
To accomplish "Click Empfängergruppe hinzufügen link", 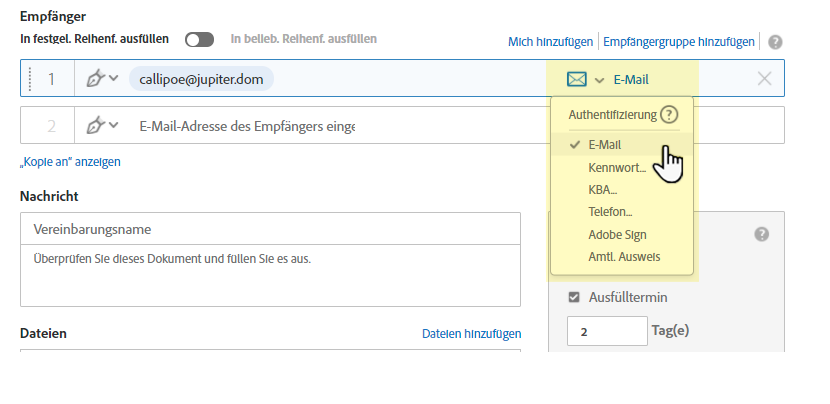I will pyautogui.click(x=679, y=42).
